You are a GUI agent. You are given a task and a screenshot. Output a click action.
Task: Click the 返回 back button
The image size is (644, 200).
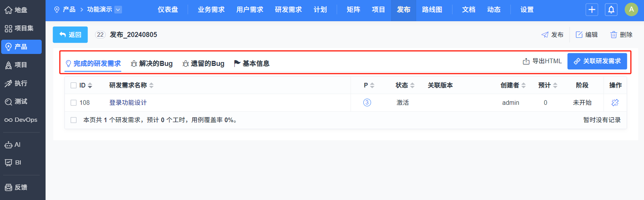[x=70, y=35]
